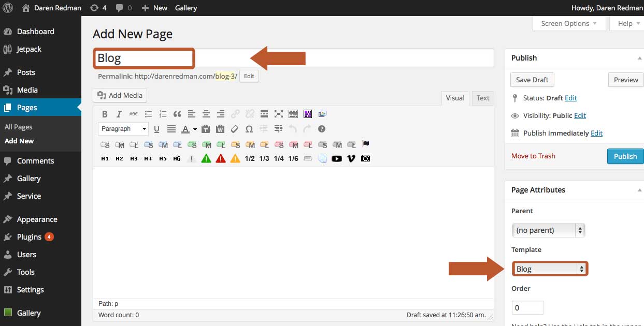Collapse the Page Attributes box
Viewport: 644px width, 326px height.
point(640,190)
